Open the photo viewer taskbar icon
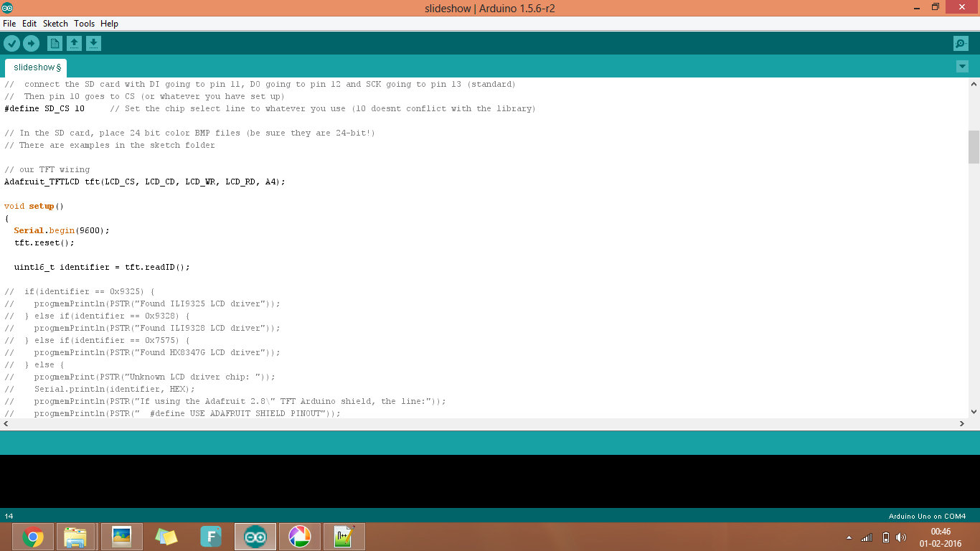980x551 pixels. pyautogui.click(x=122, y=537)
